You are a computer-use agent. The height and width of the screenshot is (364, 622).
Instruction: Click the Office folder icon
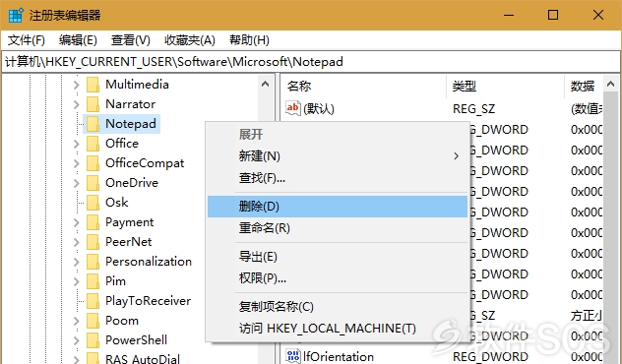(93, 144)
